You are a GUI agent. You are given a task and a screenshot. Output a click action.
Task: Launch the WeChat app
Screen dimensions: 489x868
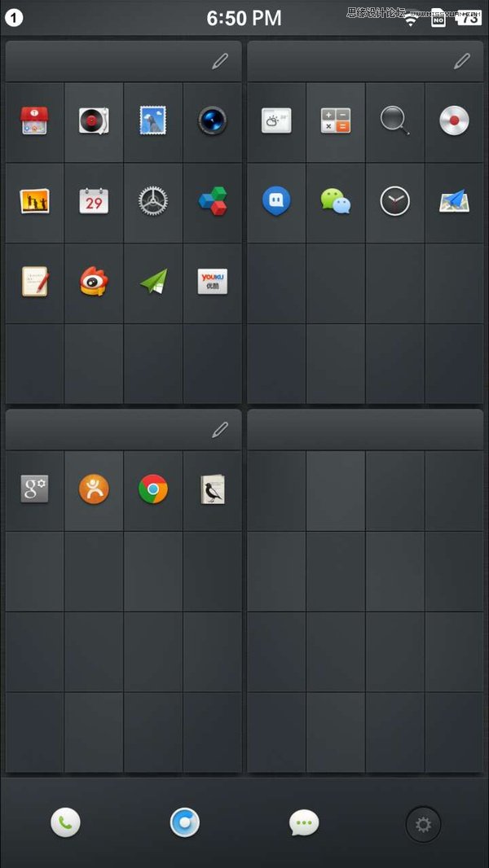point(336,200)
